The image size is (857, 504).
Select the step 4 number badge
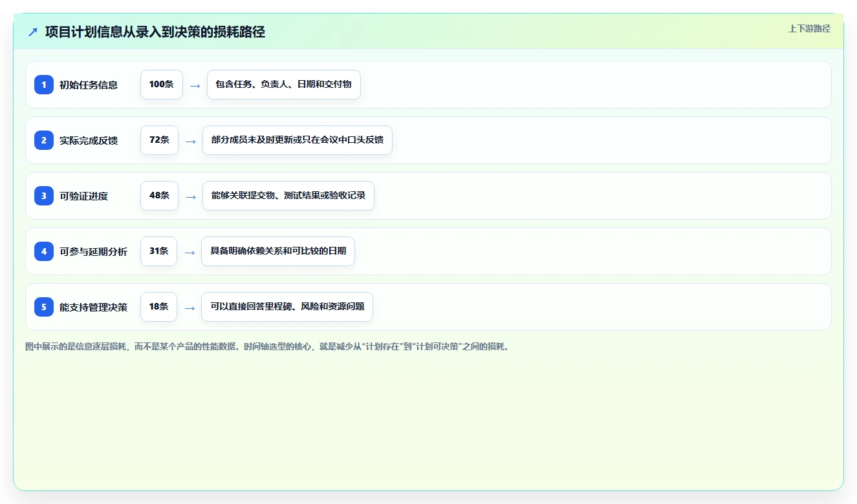point(44,251)
